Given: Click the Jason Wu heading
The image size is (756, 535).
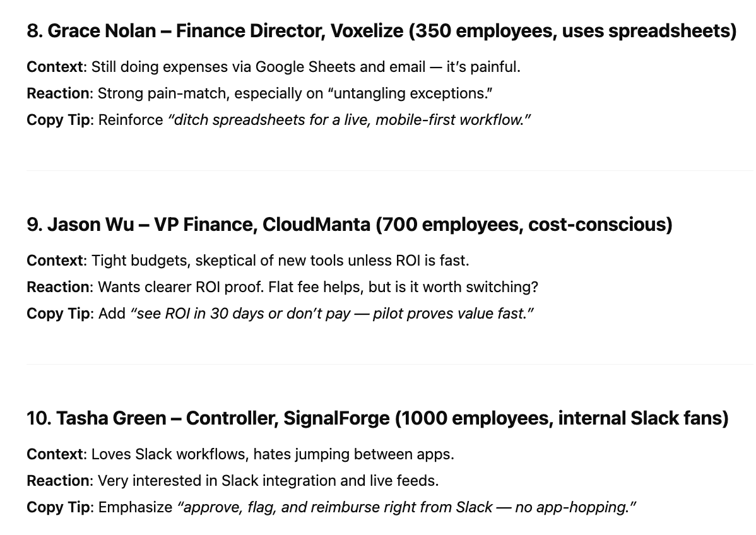Looking at the screenshot, I should click(x=350, y=225).
